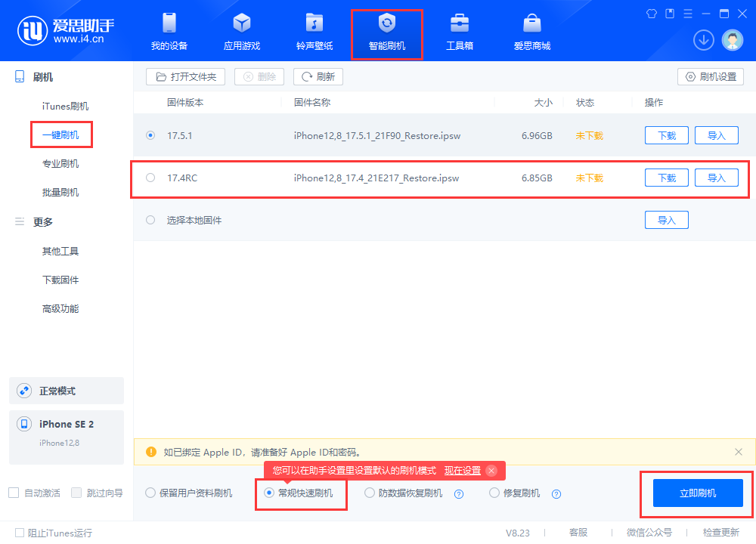Click the skin theme shirt icon
Image resolution: width=756 pixels, height=544 pixels.
pos(652,14)
